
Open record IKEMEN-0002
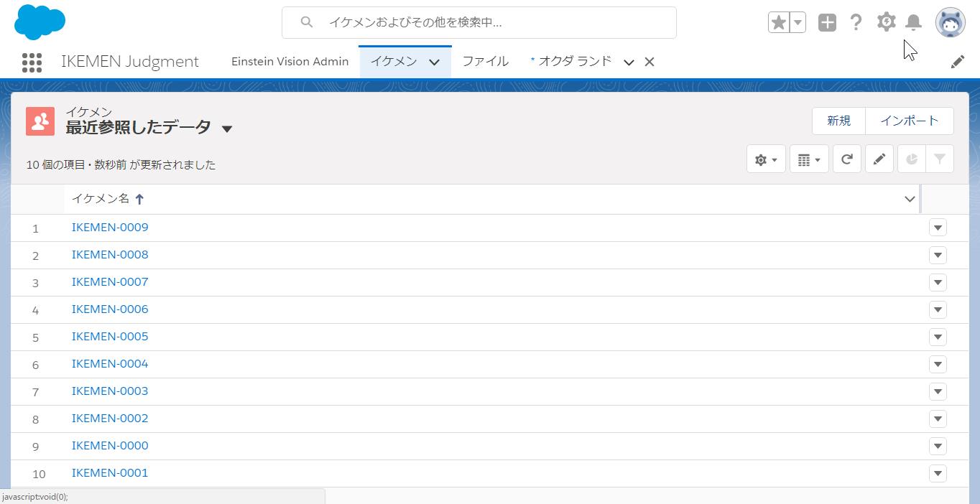110,419
